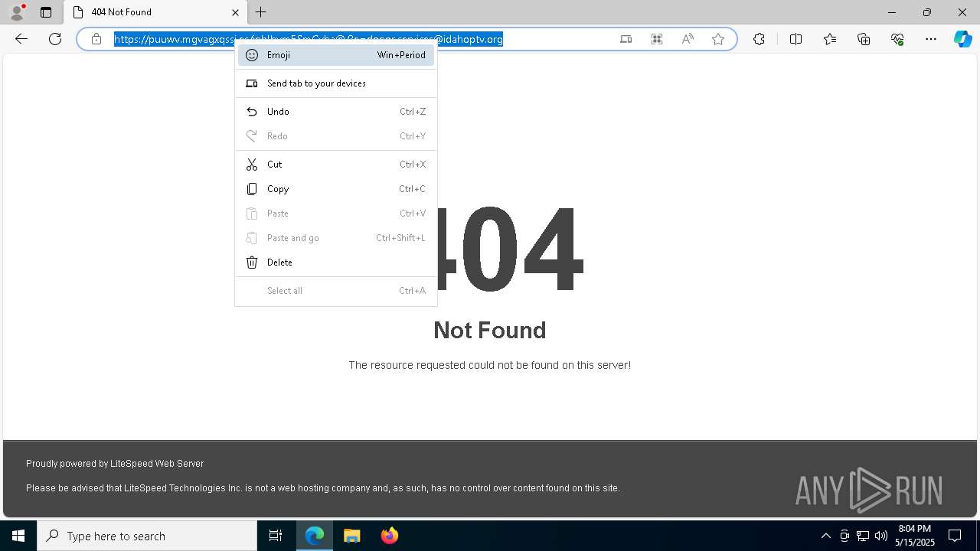
Task: Click the LiteSpeed Technologies disclaimer text
Action: point(323,488)
